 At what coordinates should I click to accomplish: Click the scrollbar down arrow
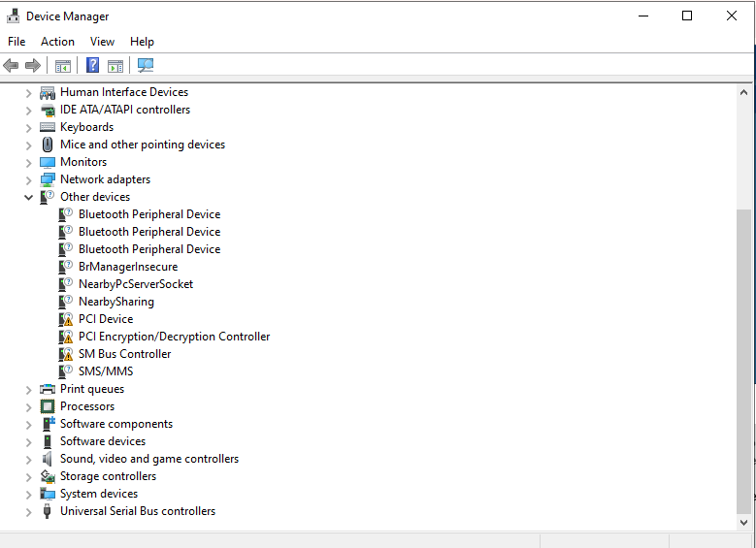(x=743, y=522)
